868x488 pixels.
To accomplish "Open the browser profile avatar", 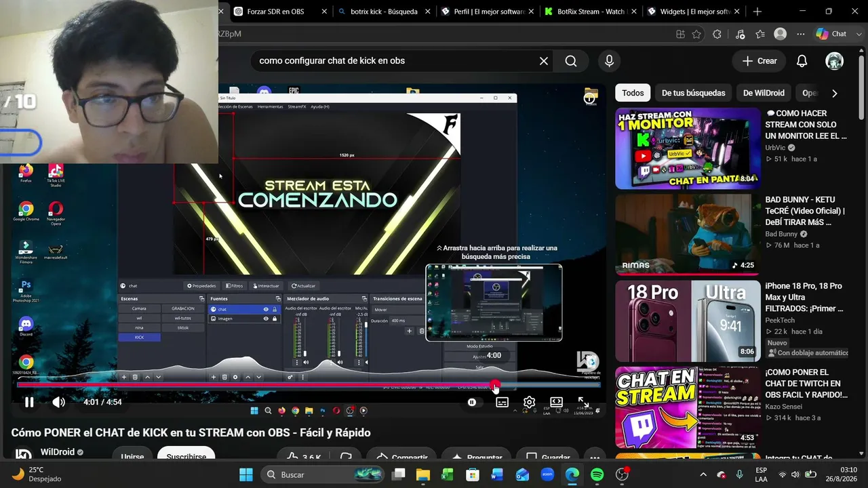I will (781, 34).
